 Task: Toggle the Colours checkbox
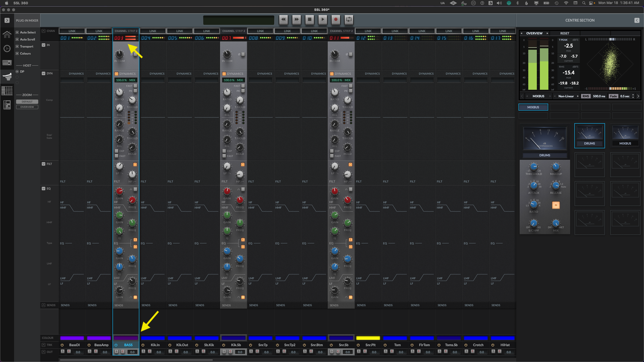click(17, 53)
